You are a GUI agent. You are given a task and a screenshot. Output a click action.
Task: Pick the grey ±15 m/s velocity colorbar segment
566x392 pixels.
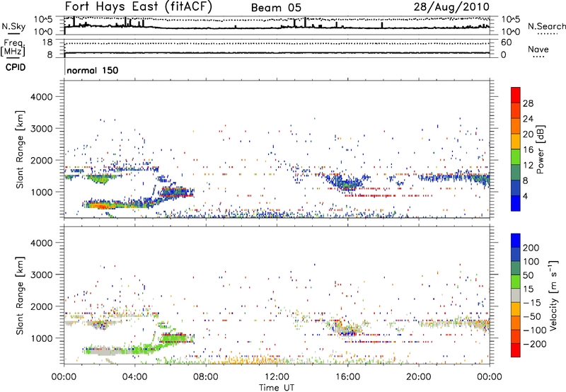pyautogui.click(x=516, y=295)
